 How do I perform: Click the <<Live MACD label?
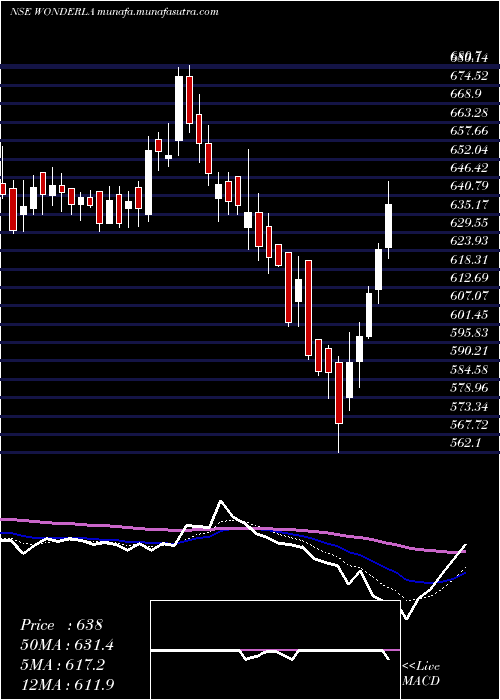pos(421,674)
